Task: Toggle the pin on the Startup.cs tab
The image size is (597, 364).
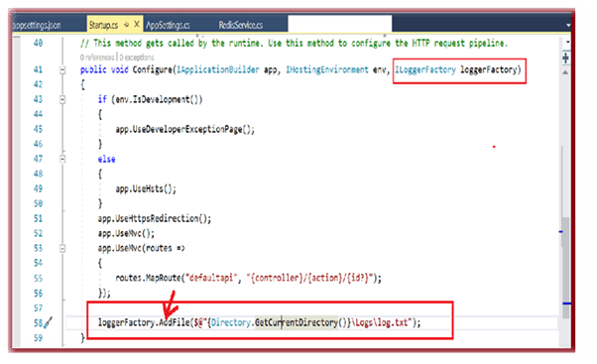Action: pos(126,25)
